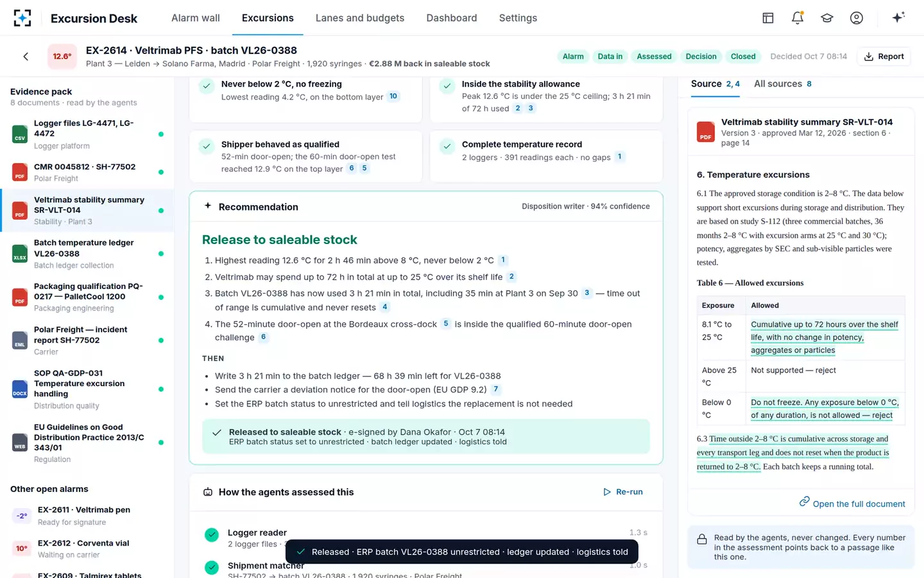The width and height of the screenshot is (924, 578).
Task: Open the AI sparkle assistant
Action: coord(898,17)
